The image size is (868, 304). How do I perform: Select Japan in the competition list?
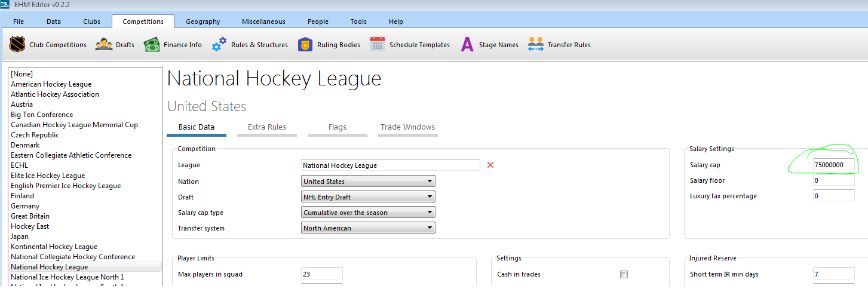tap(85, 237)
